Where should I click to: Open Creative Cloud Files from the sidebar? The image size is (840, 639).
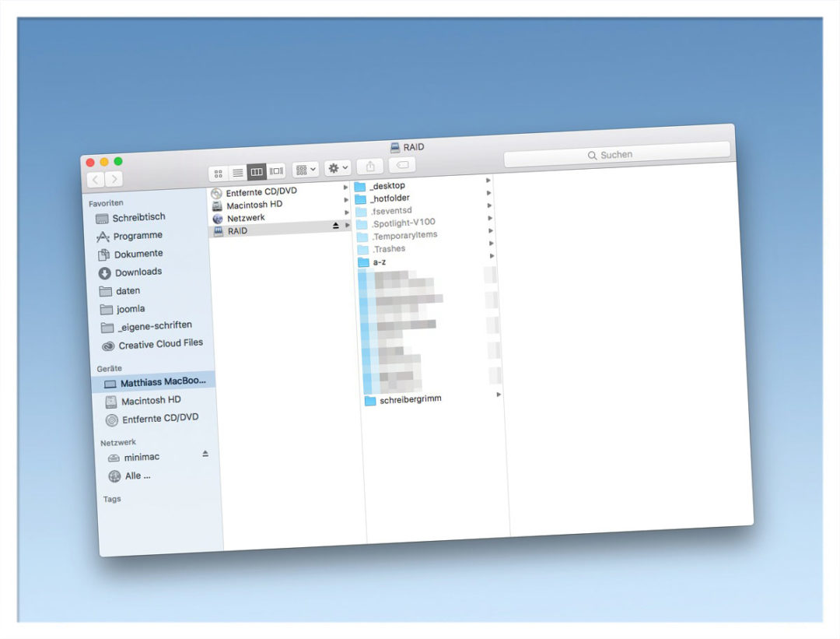tap(152, 343)
